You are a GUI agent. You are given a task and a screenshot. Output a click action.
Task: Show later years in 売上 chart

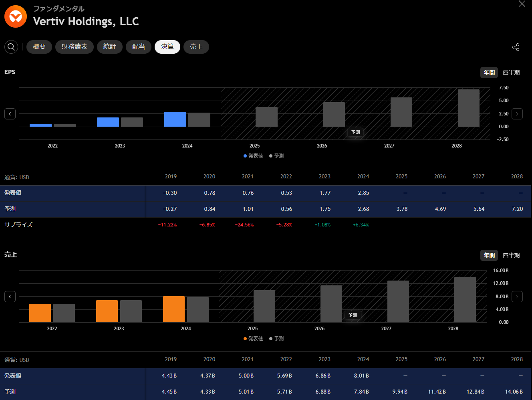(x=517, y=297)
